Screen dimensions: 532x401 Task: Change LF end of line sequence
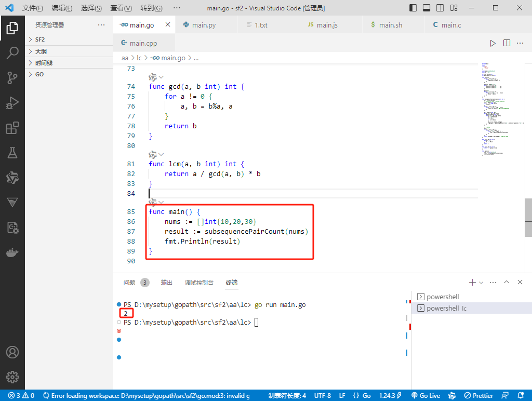pyautogui.click(x=342, y=395)
